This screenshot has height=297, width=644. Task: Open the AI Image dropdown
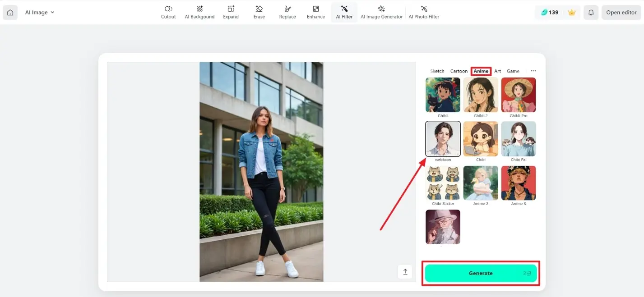[39, 12]
